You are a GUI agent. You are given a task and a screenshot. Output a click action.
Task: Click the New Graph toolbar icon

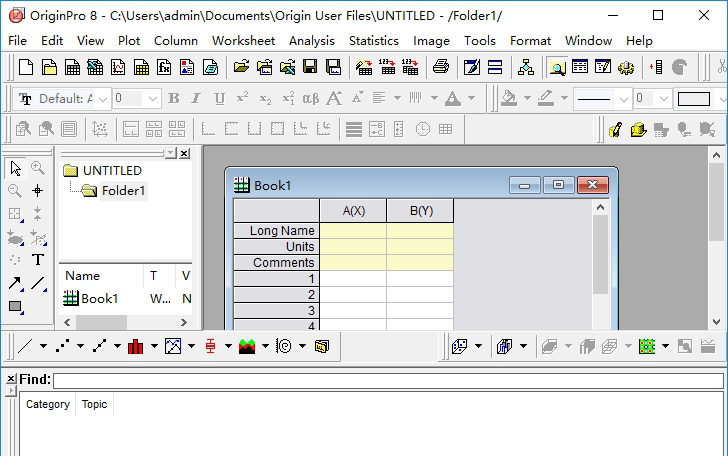tap(118, 67)
